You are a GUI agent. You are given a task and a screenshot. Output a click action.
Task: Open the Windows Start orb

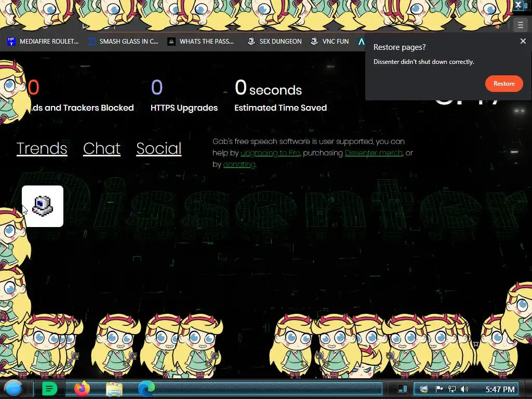tap(14, 389)
